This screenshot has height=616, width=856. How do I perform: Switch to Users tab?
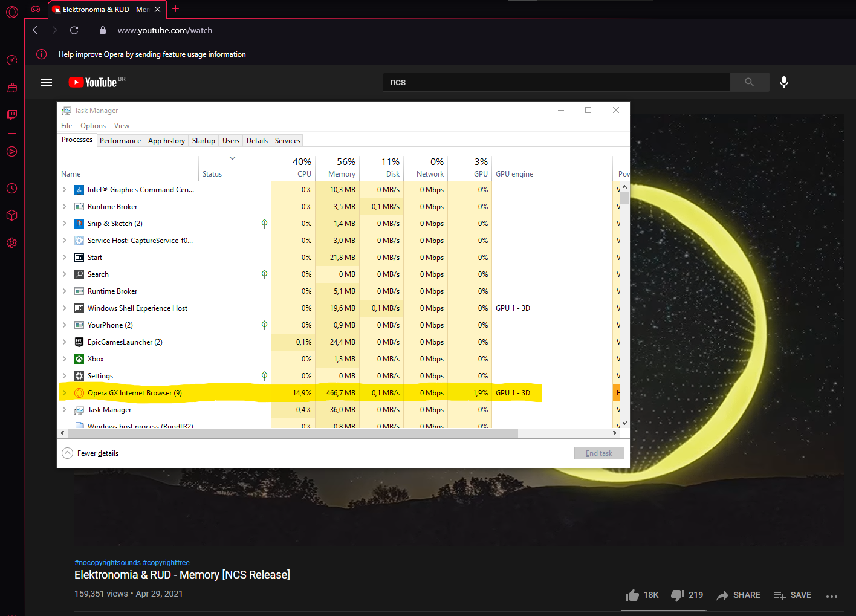click(x=231, y=141)
